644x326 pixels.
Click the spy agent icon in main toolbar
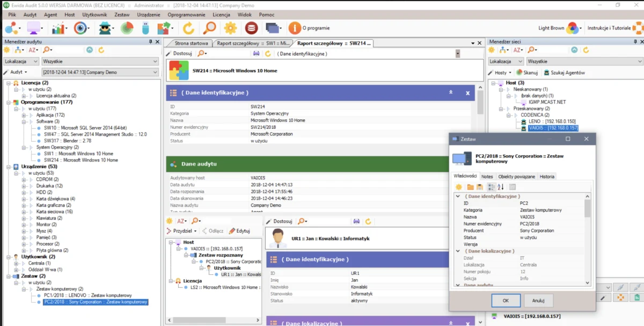pos(105,28)
